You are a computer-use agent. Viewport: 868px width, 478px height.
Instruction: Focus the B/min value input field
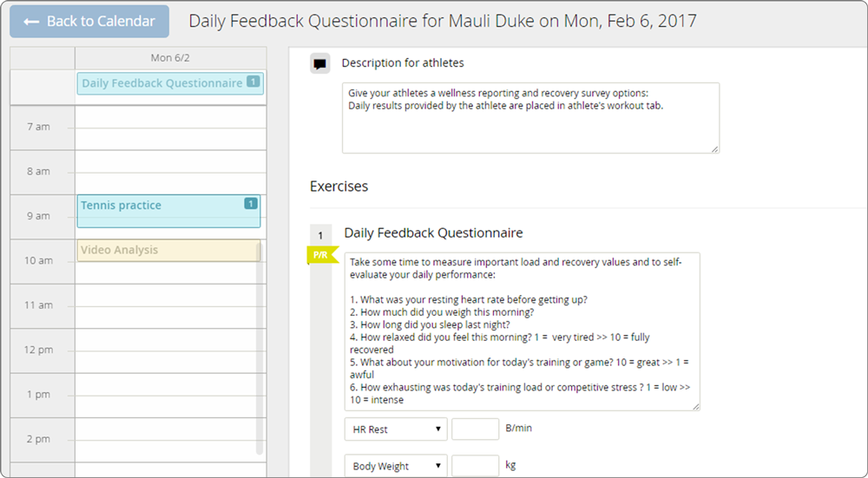pyautogui.click(x=475, y=429)
